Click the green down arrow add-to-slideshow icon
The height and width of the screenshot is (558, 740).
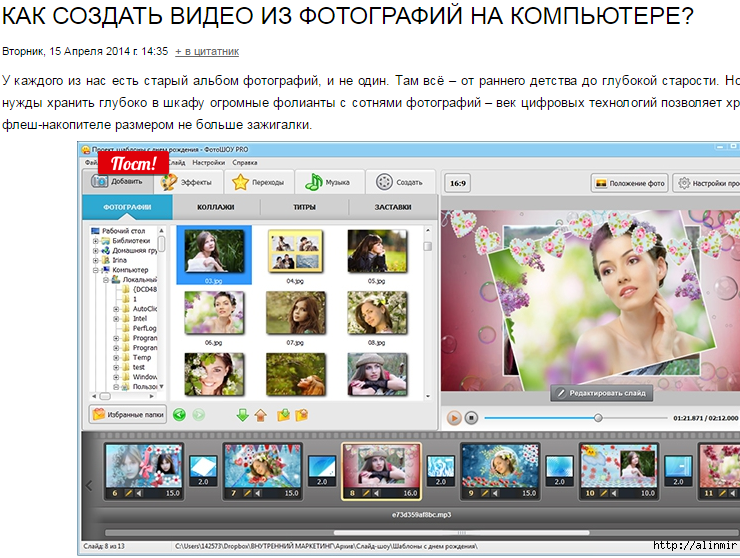243,415
